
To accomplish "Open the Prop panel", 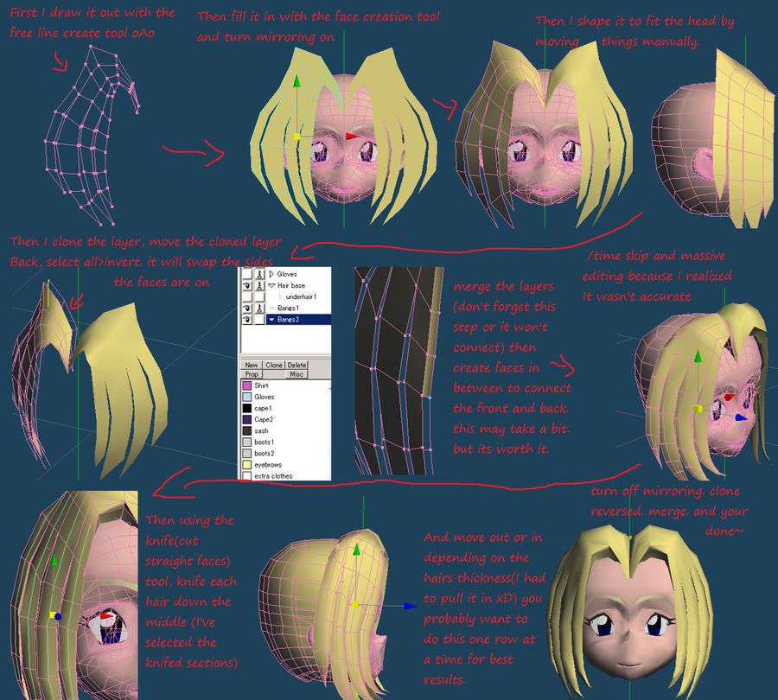I will (252, 374).
